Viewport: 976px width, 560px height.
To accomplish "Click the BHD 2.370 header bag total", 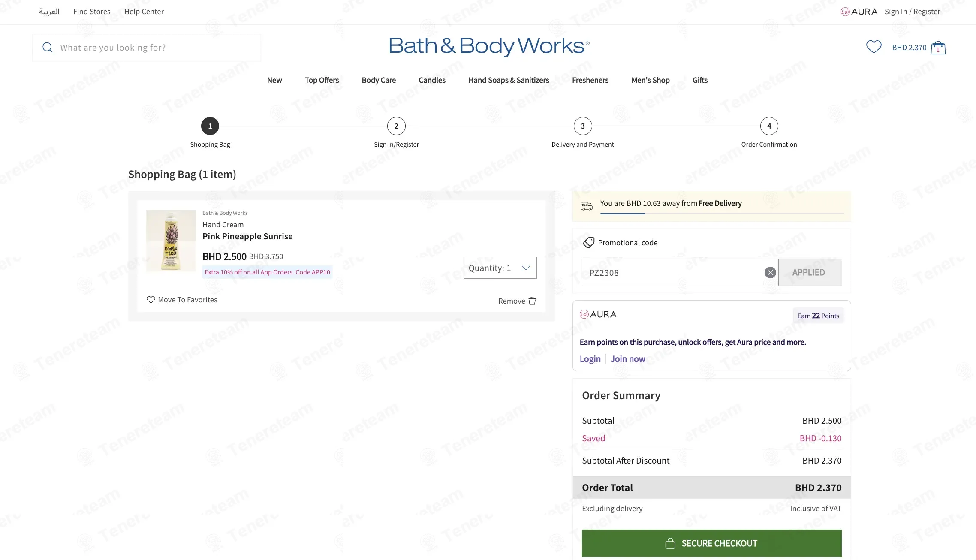I will tap(909, 48).
